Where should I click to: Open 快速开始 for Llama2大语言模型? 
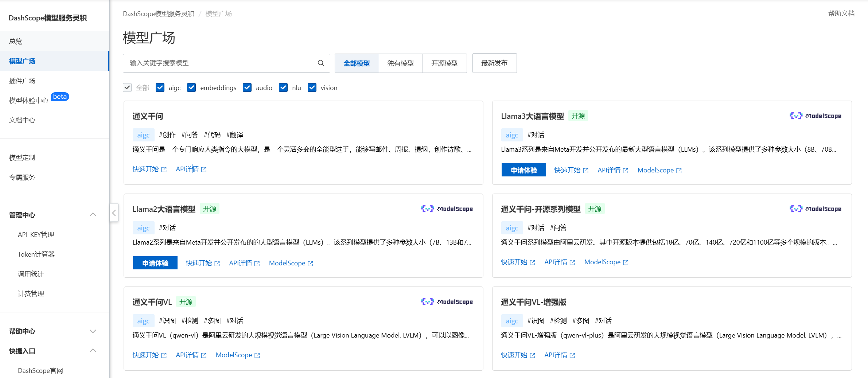[x=203, y=263]
